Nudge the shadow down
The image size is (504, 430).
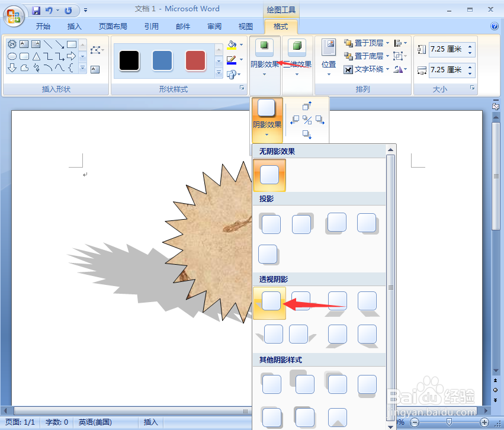(x=307, y=134)
